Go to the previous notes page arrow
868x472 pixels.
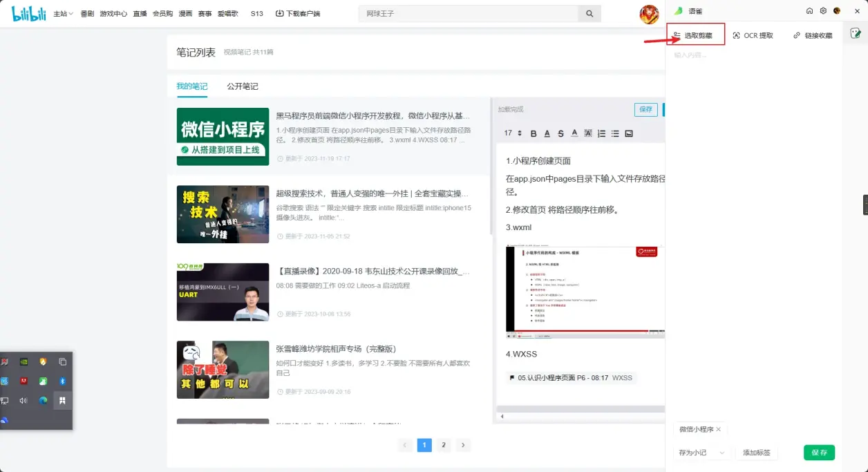click(405, 445)
